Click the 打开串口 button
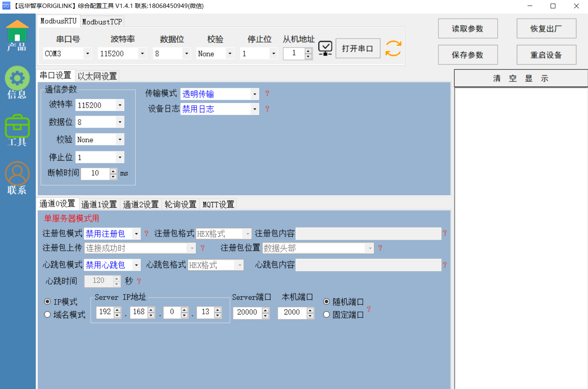Image resolution: width=588 pixels, height=389 pixels. click(x=358, y=48)
